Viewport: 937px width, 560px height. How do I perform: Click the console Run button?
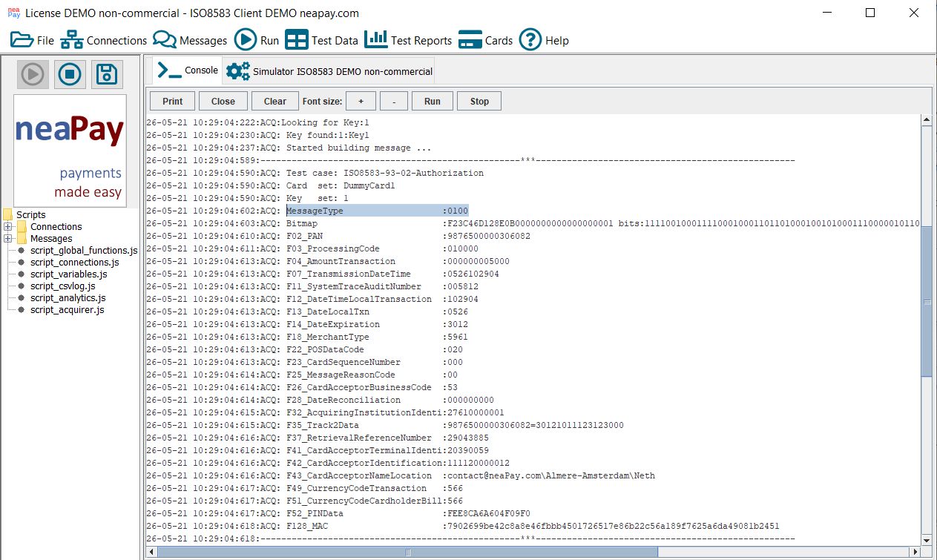tap(432, 101)
